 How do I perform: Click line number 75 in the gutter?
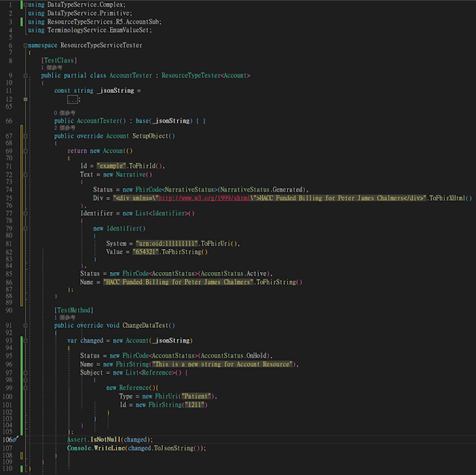tap(9, 198)
